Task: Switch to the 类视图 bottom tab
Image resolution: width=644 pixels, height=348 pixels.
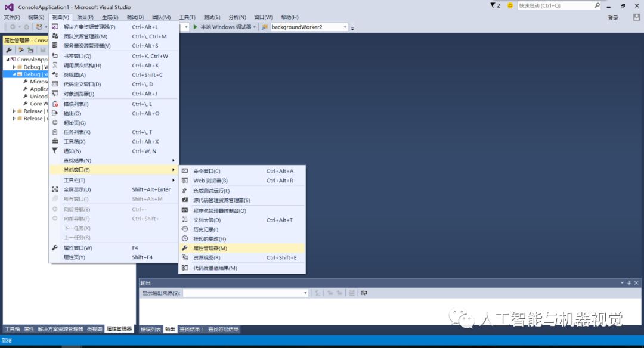Action: click(94, 329)
